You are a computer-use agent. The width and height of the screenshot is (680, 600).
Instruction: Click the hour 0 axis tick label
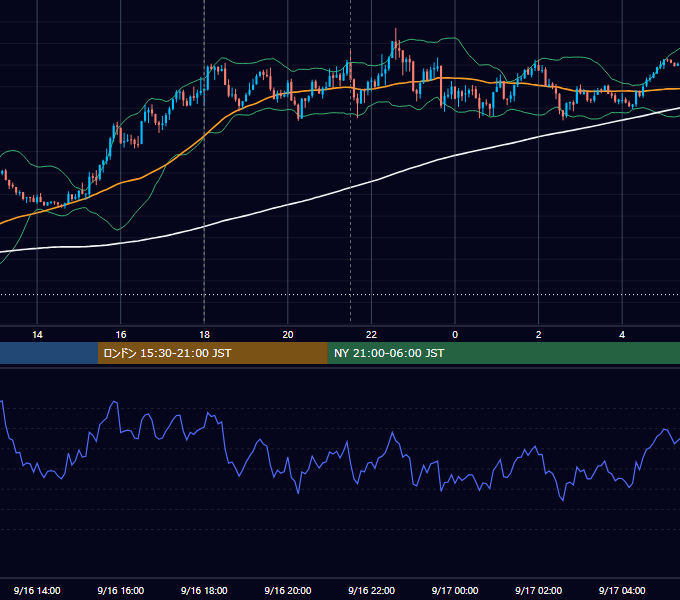pyautogui.click(x=455, y=335)
